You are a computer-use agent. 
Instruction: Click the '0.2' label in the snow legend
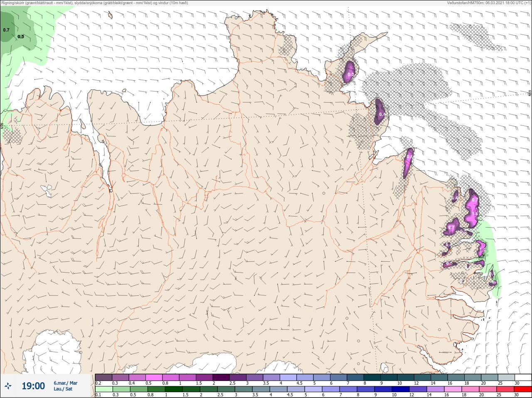(x=98, y=383)
